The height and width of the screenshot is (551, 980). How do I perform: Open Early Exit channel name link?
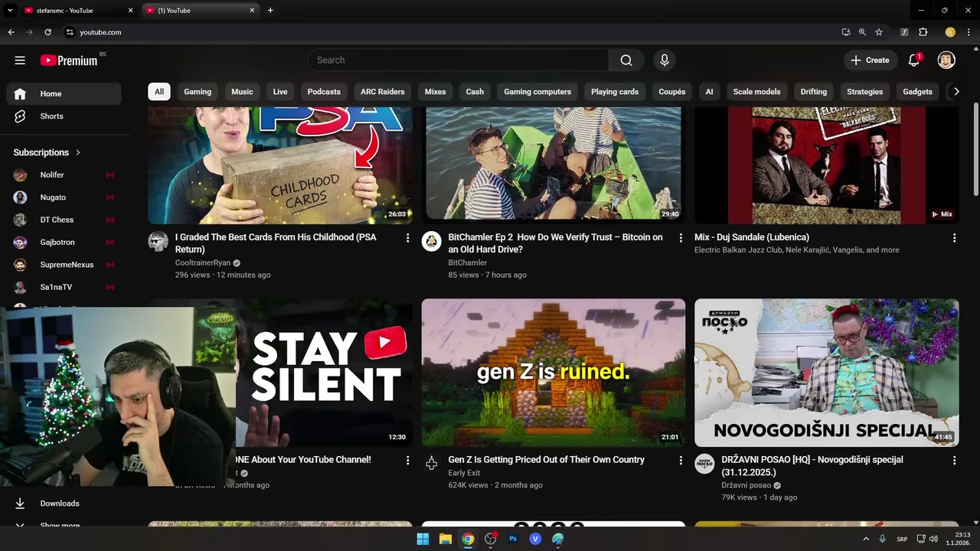tap(464, 473)
